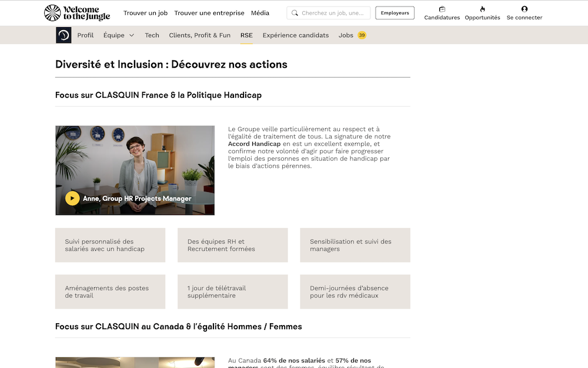588x368 pixels.
Task: Click card 'Suivi personnalisé des salariés avec un handicap'
Action: click(x=111, y=245)
